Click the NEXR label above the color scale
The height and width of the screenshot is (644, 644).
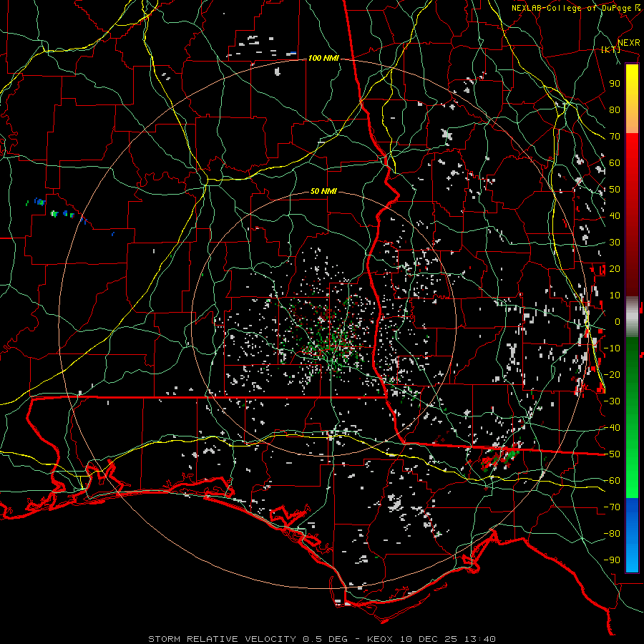629,43
